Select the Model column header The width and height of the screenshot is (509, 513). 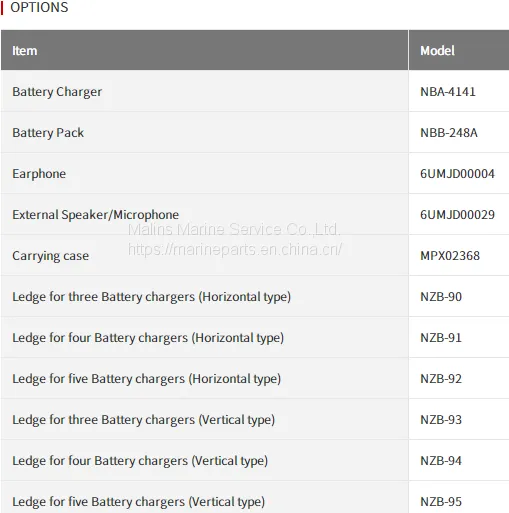[x=459, y=50]
